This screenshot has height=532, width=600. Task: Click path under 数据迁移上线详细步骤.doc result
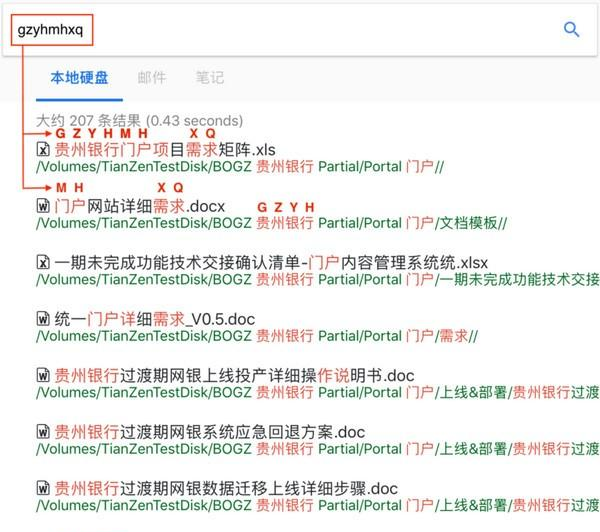318,506
